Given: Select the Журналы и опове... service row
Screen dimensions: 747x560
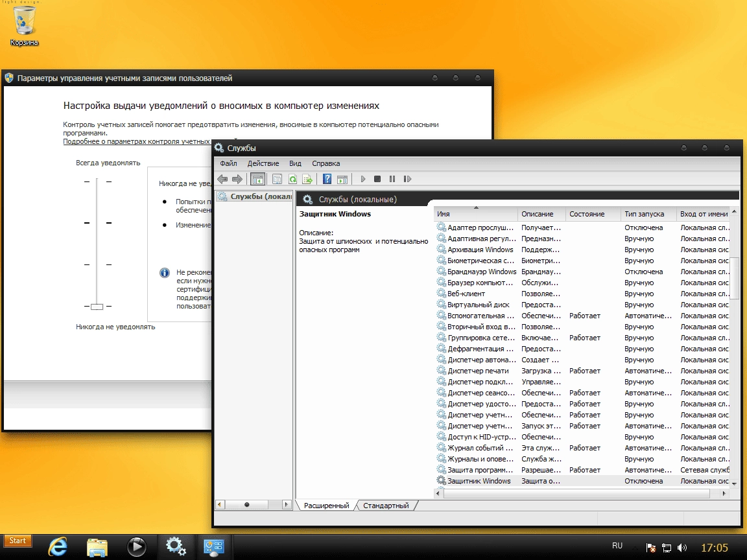Looking at the screenshot, I should tap(583, 459).
